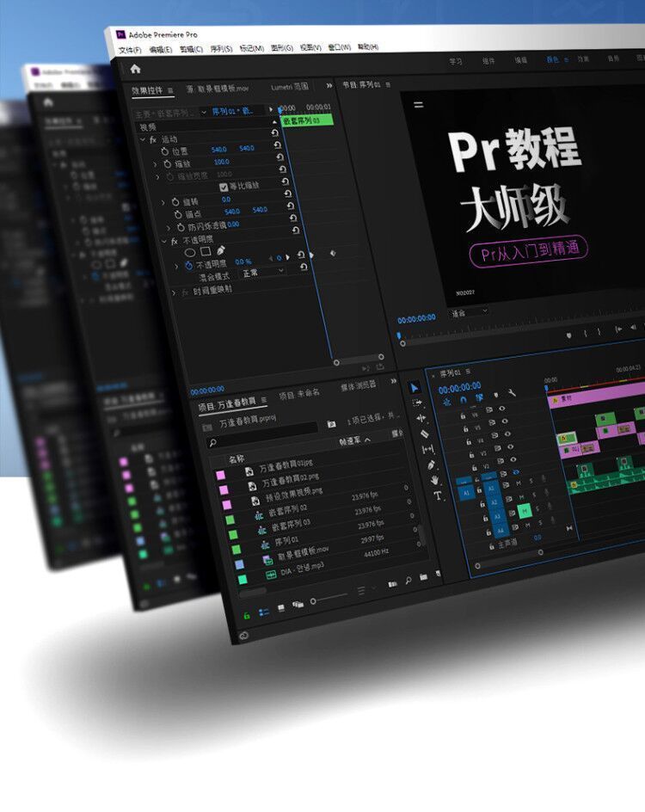Viewport: 645px width, 812px height.
Task: Expand the 缩放 property
Action: coord(154,164)
